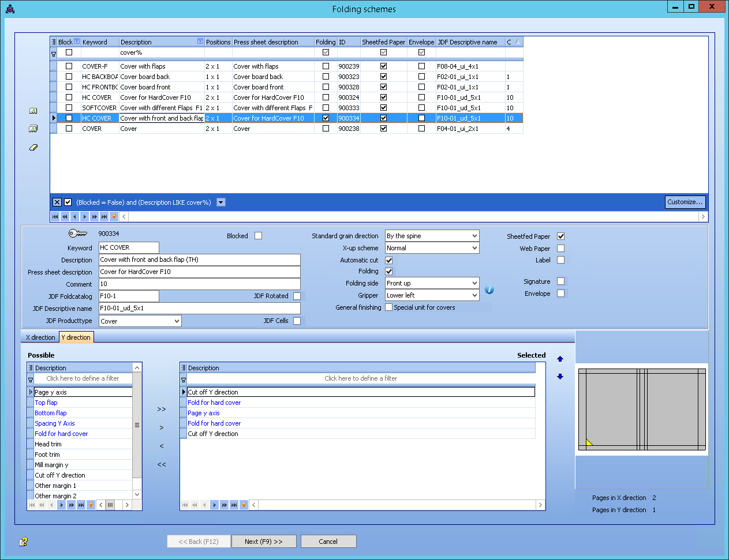Image resolution: width=729 pixels, height=560 pixels.
Task: Toggle the Blocked checkbox in details form
Action: point(258,236)
